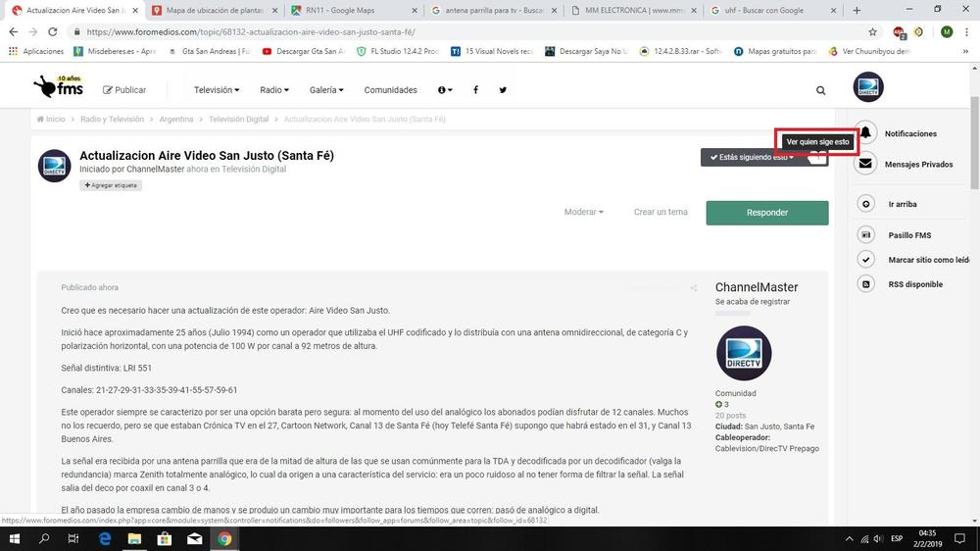
Task: Click the Ir arriba arrow icon
Action: pyautogui.click(x=865, y=204)
